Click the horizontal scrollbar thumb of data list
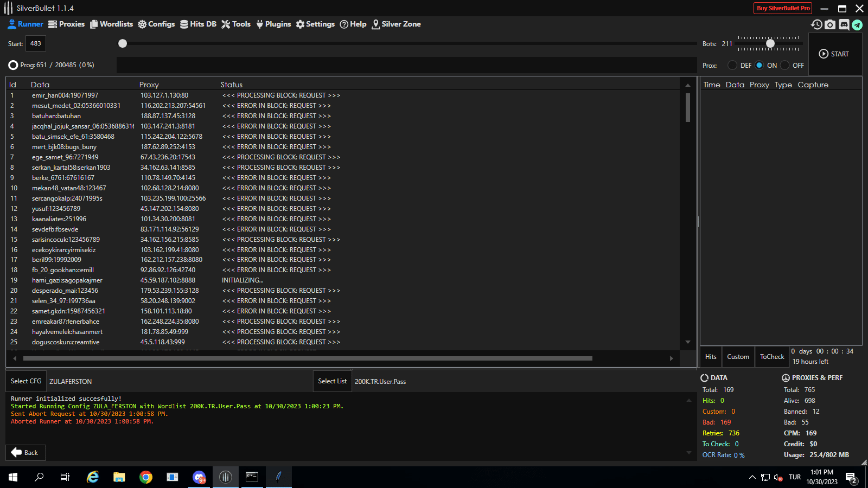868x488 pixels. tap(308, 358)
